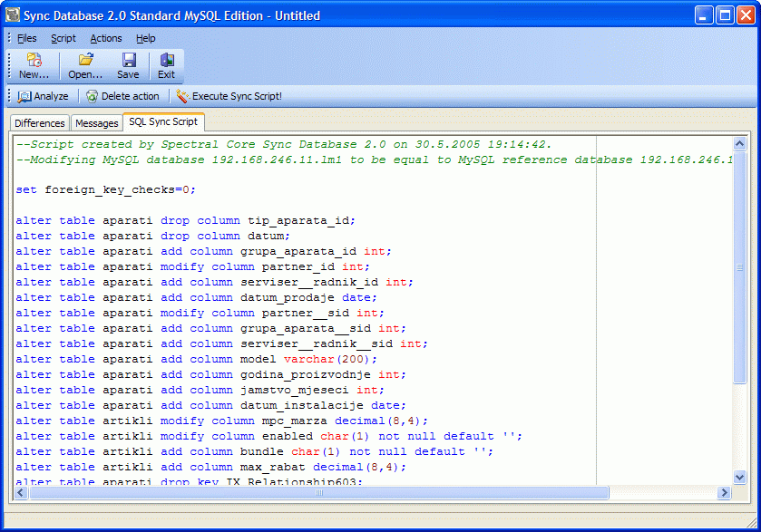Run Analyze from the action toolbar
This screenshot has height=532, width=761.
(44, 96)
